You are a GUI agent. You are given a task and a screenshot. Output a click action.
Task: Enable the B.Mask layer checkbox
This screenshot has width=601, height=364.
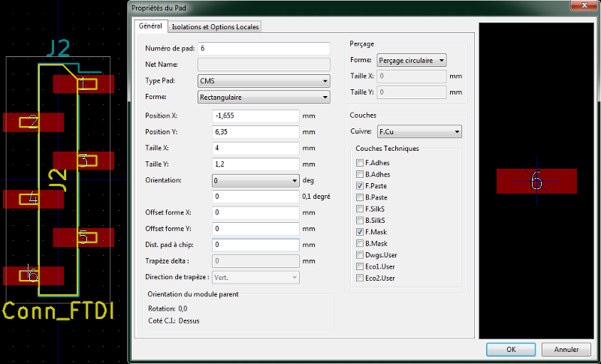[x=360, y=243]
